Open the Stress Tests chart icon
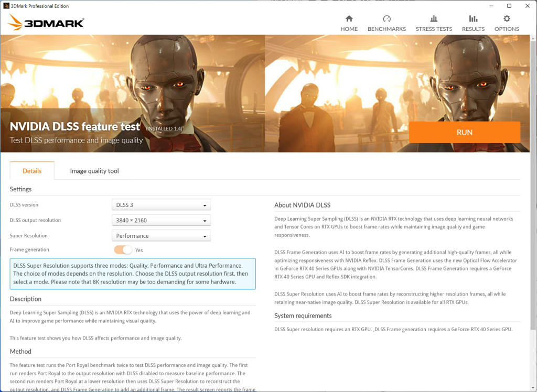Image resolution: width=537 pixels, height=392 pixels. [x=434, y=18]
